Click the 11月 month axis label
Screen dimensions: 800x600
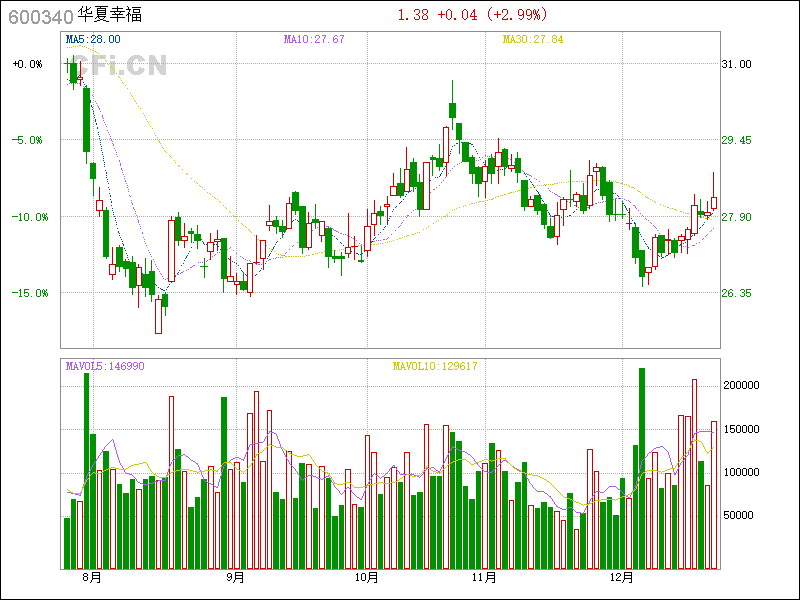click(484, 578)
